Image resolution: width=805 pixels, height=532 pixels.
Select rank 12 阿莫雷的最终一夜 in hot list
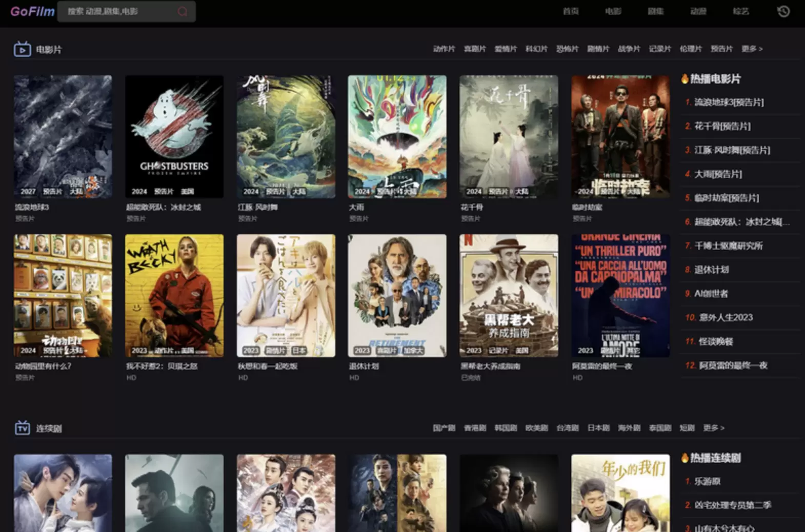point(733,365)
